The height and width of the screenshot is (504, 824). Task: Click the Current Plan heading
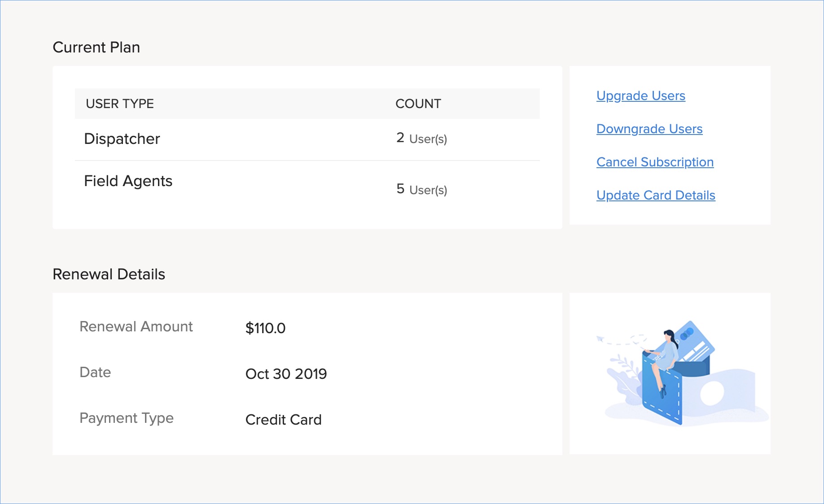[96, 48]
